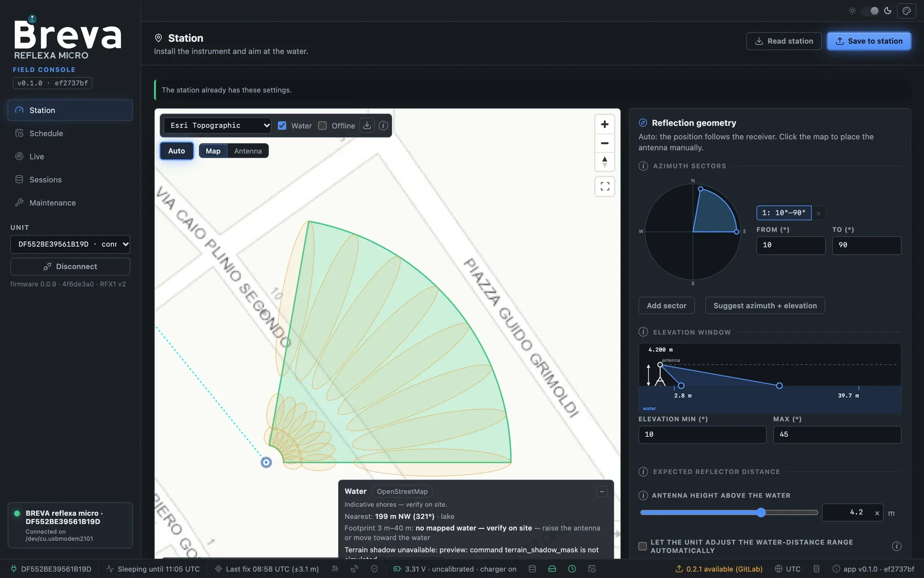924x578 pixels.
Task: Click the Elevation MAX (°) input field
Action: click(x=837, y=435)
